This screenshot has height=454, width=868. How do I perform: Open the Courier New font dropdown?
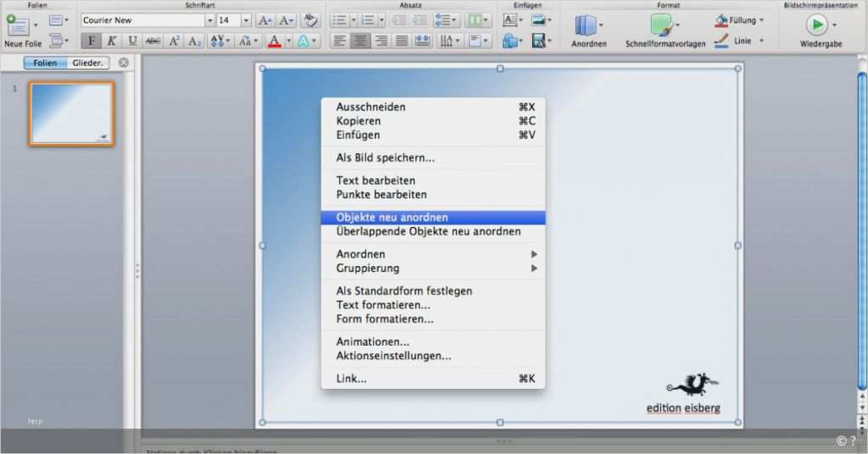pyautogui.click(x=210, y=20)
